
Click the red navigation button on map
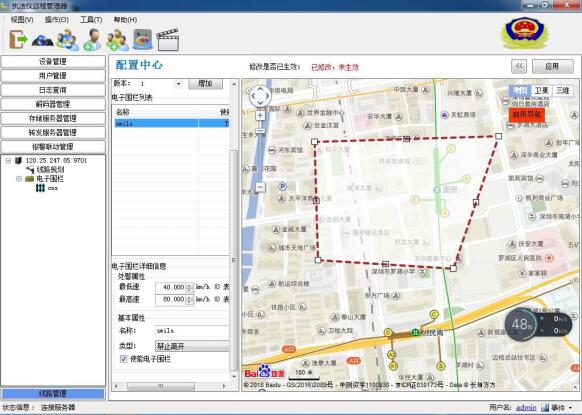pos(526,115)
